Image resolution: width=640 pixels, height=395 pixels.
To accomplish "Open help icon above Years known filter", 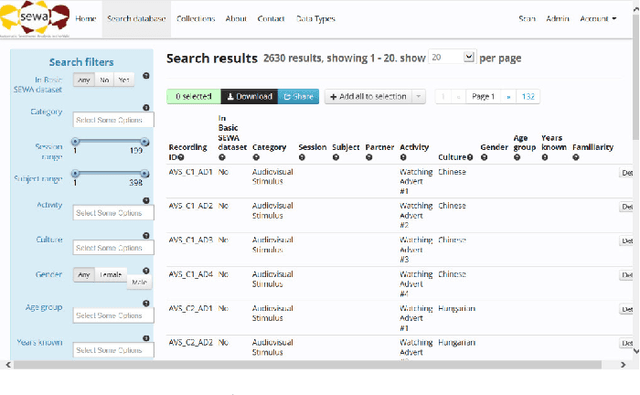I will point(146,338).
